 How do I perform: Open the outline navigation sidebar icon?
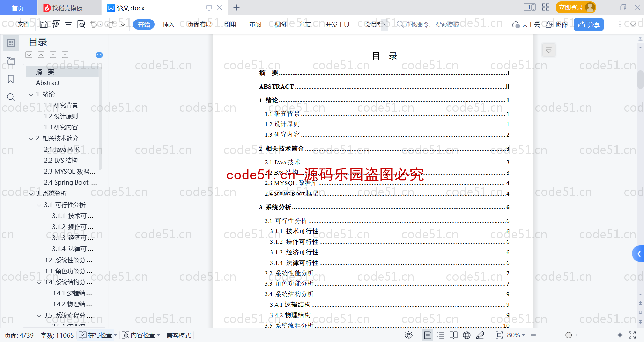[11, 43]
